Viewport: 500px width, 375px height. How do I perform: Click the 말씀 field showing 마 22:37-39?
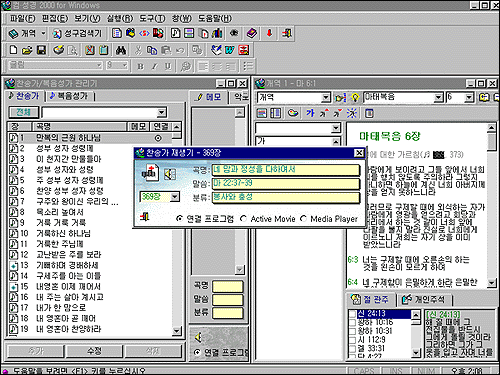(286, 183)
